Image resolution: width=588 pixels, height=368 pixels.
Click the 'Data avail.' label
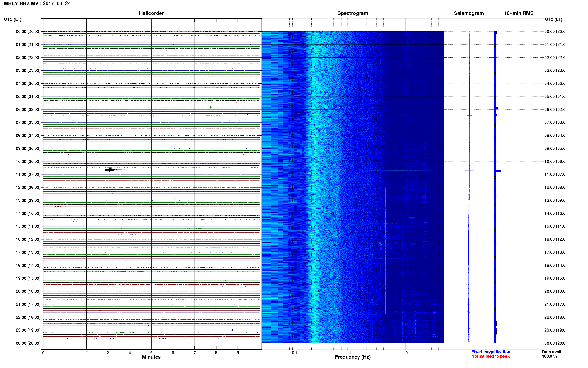point(552,352)
